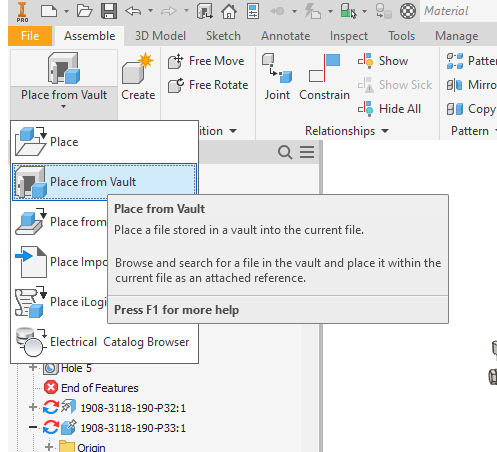
Task: Click the Home view icon
Action: pos(229,11)
